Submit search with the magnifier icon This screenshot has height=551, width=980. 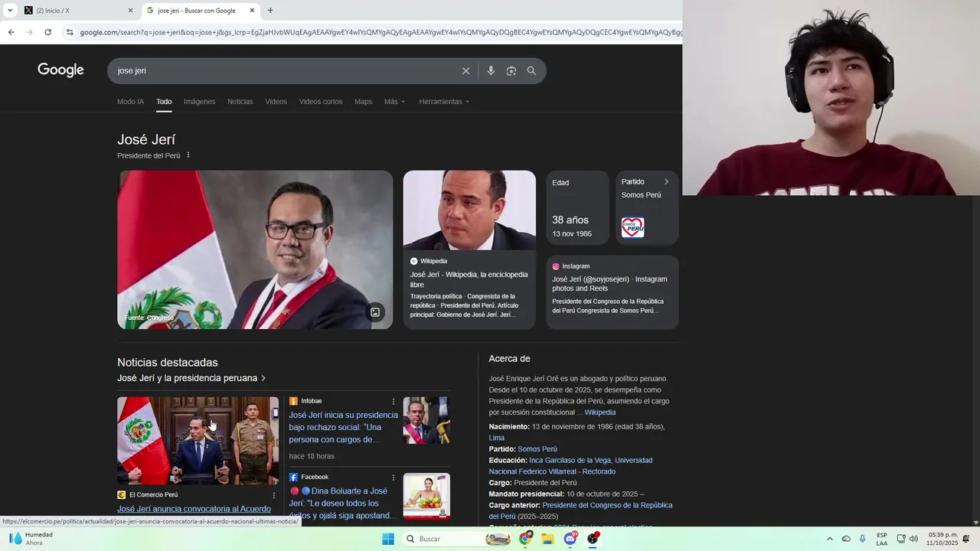tap(531, 70)
